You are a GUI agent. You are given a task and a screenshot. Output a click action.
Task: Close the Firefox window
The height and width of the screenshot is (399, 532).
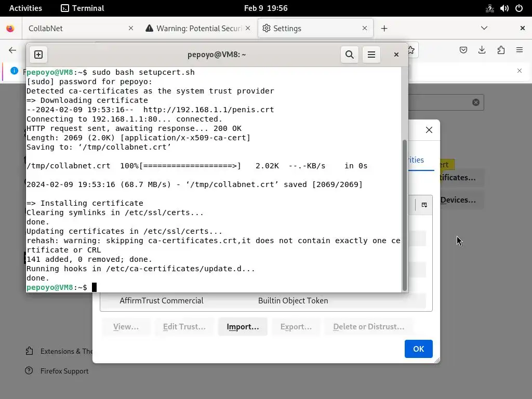523,28
